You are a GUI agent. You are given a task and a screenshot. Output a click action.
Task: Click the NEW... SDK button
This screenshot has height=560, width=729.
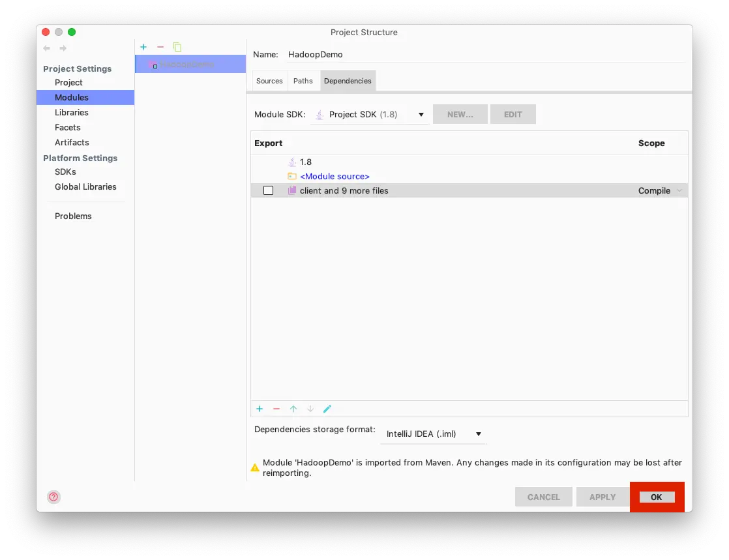click(x=460, y=114)
